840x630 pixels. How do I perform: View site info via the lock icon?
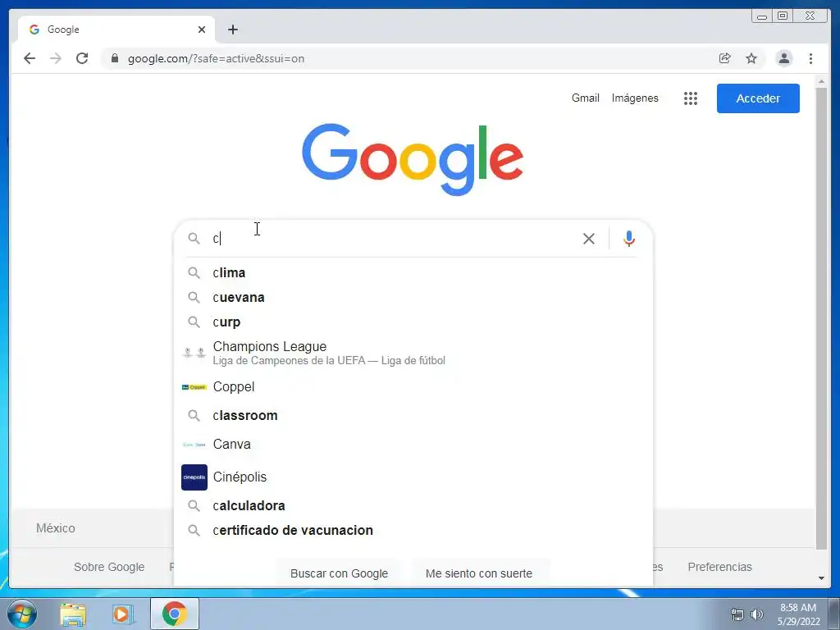click(x=115, y=58)
